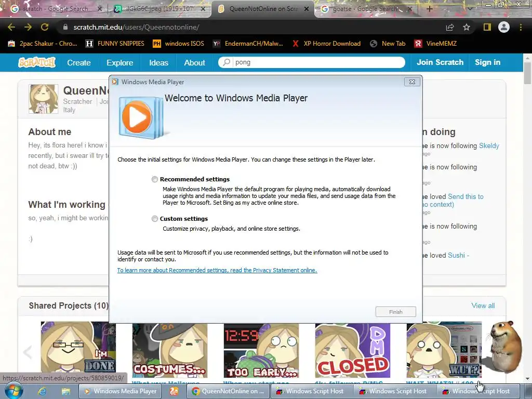This screenshot has width=532, height=399.
Task: Open the Skeldy user link
Action: coord(489,145)
